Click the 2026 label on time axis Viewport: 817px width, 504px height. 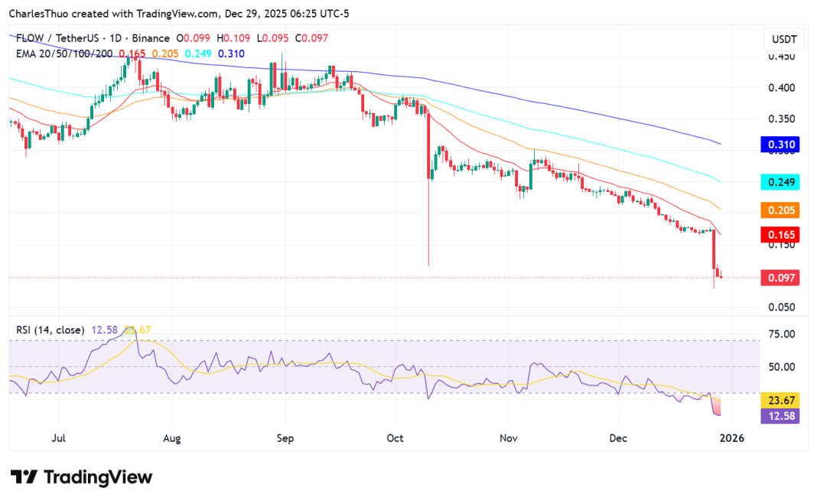[x=732, y=438]
